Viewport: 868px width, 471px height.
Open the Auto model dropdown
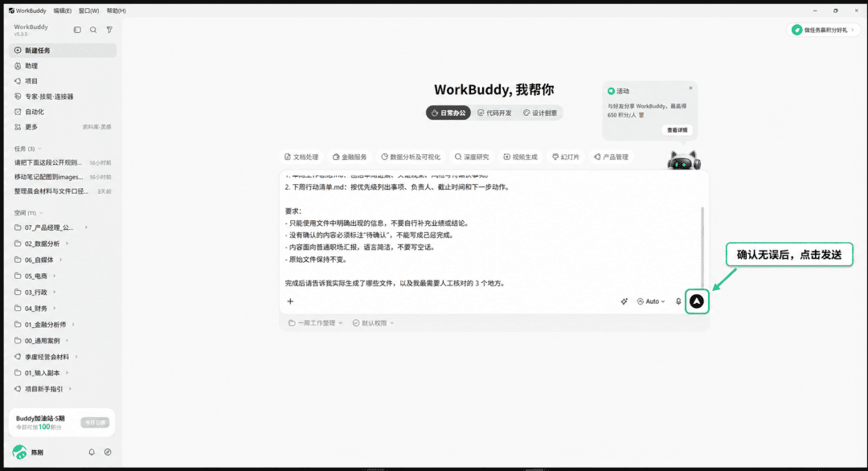tap(651, 301)
